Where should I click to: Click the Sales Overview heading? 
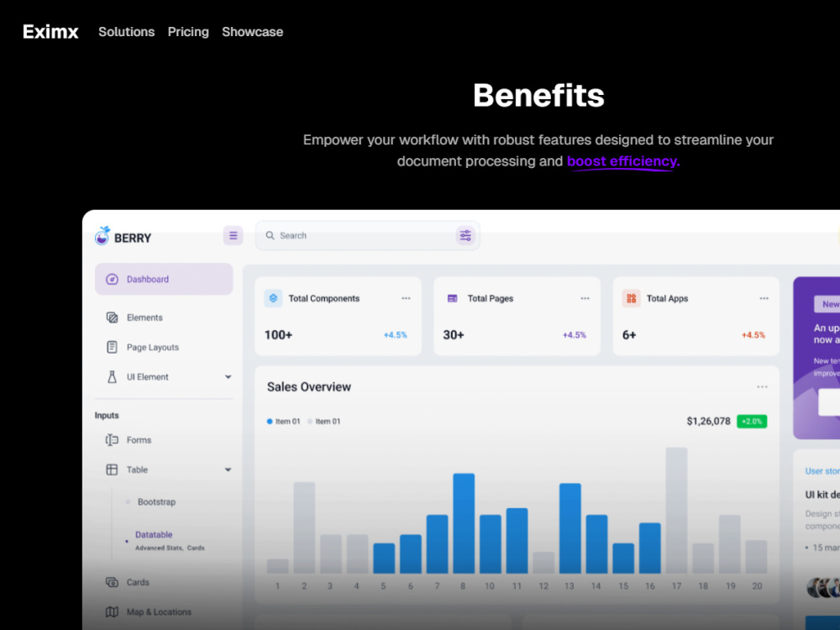click(x=309, y=386)
